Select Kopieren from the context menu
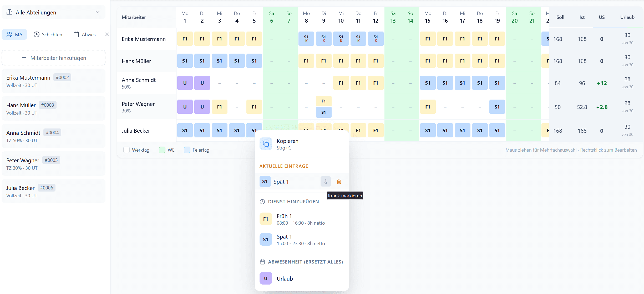The height and width of the screenshot is (294, 644). tap(287, 143)
